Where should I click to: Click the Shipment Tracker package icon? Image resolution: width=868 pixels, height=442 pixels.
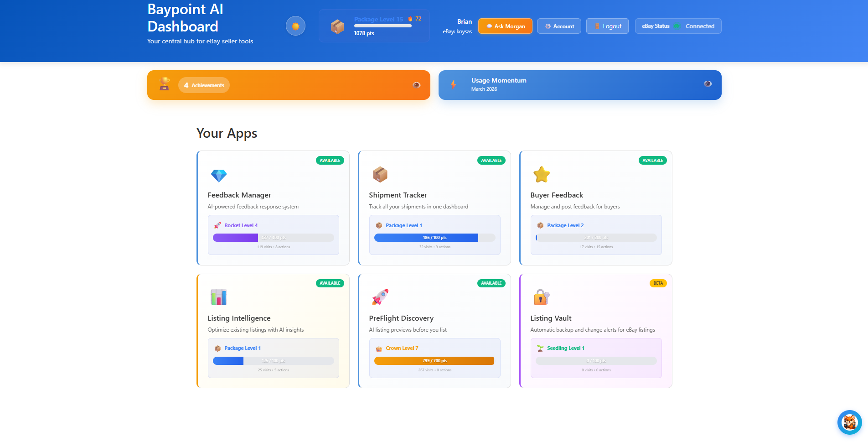pos(380,174)
